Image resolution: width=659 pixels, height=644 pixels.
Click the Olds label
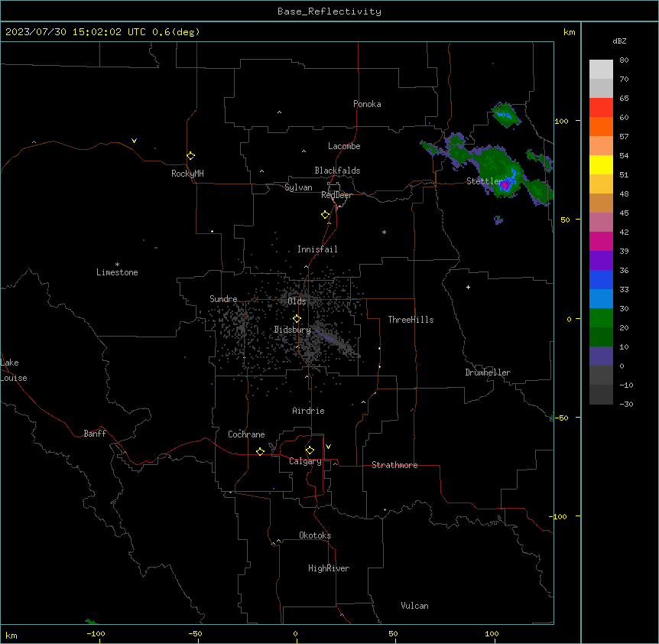pos(297,301)
